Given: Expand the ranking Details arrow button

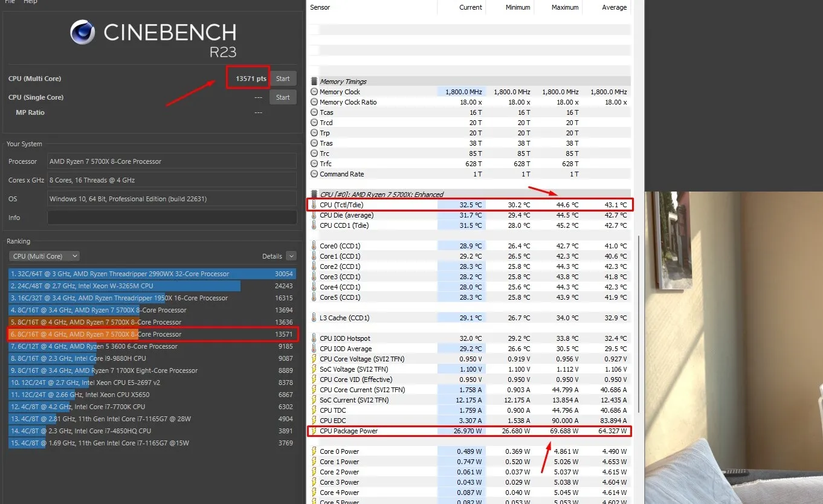Looking at the screenshot, I should (291, 256).
